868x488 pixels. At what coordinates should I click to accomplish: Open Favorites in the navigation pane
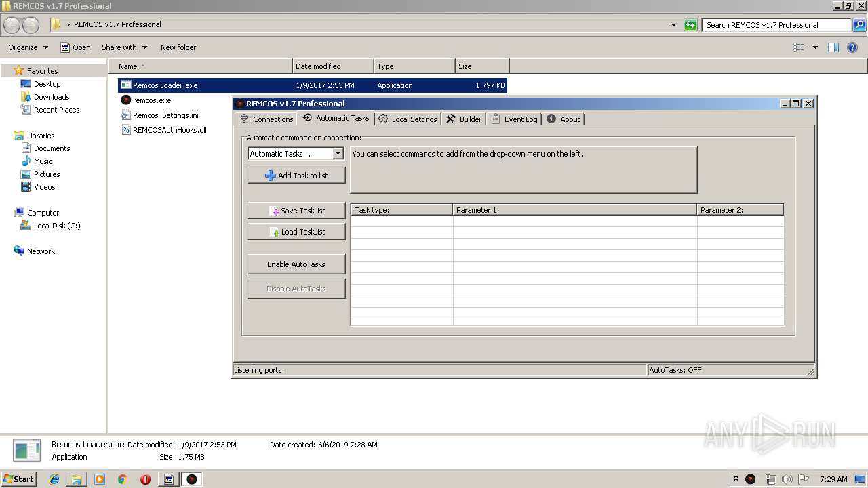42,71
